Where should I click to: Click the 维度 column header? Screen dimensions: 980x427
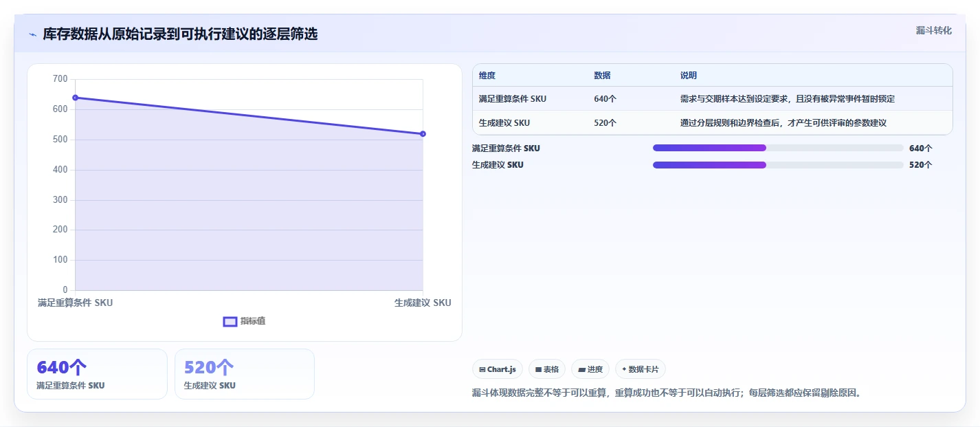coord(487,76)
